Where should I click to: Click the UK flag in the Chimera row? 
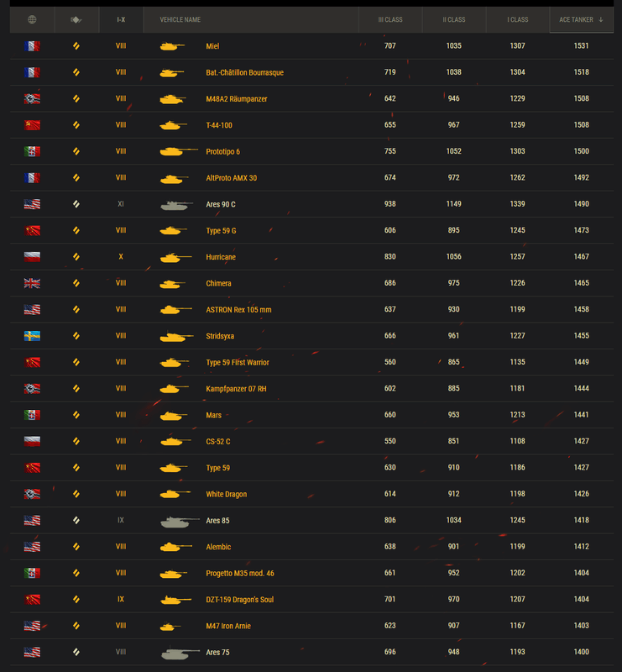tap(32, 283)
